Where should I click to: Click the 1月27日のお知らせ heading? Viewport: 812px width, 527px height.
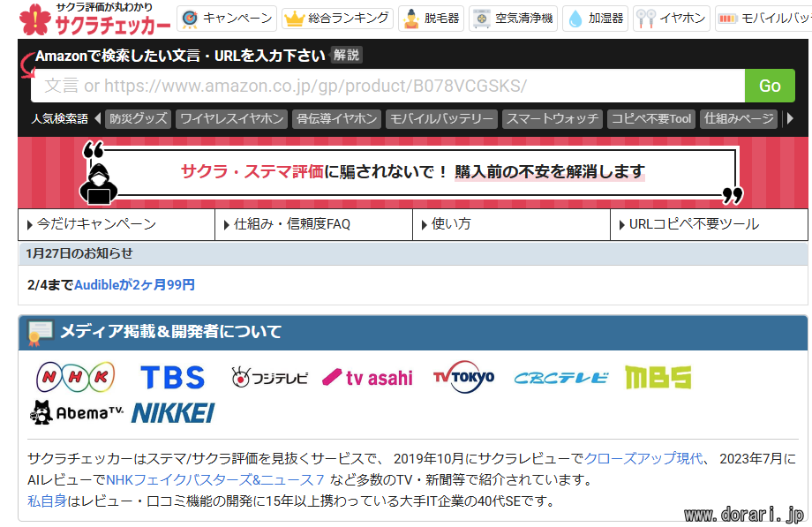tap(79, 253)
